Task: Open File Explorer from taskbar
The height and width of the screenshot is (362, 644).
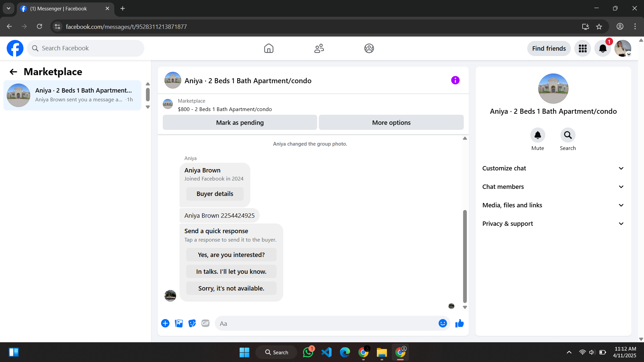Action: coord(382,352)
